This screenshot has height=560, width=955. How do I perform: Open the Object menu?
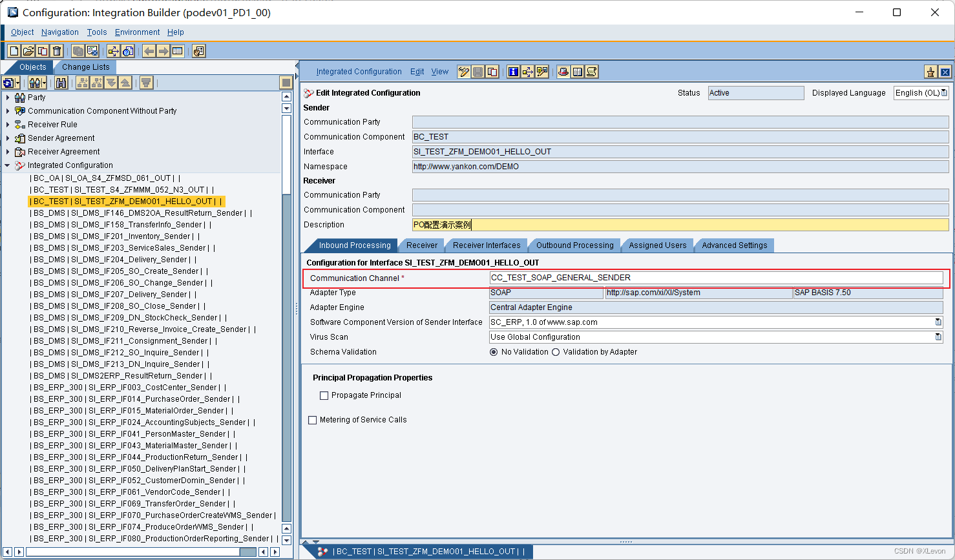click(x=22, y=32)
